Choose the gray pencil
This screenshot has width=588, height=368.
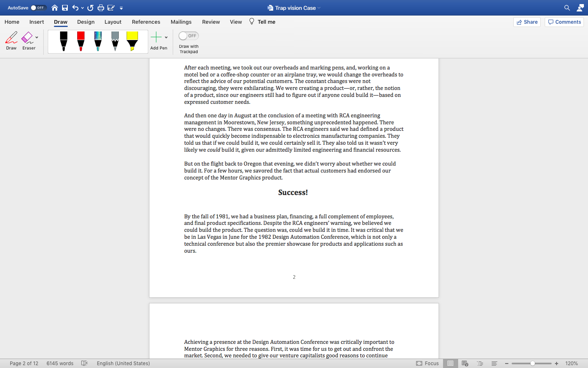tap(115, 41)
